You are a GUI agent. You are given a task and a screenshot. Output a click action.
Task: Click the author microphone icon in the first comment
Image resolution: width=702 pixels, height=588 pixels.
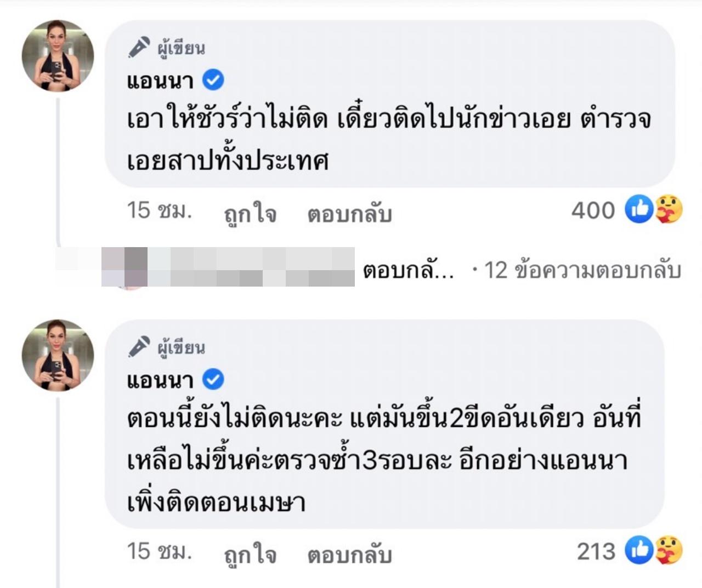click(x=139, y=47)
